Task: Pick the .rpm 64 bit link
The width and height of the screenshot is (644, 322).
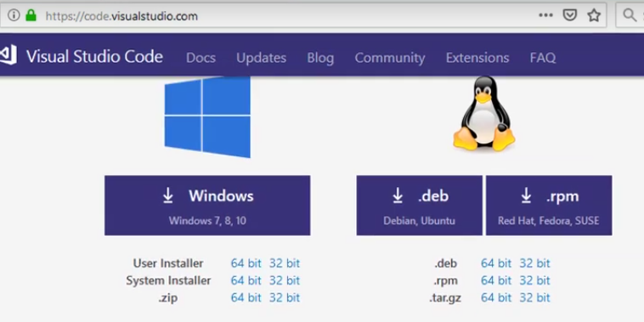Action: (x=496, y=280)
